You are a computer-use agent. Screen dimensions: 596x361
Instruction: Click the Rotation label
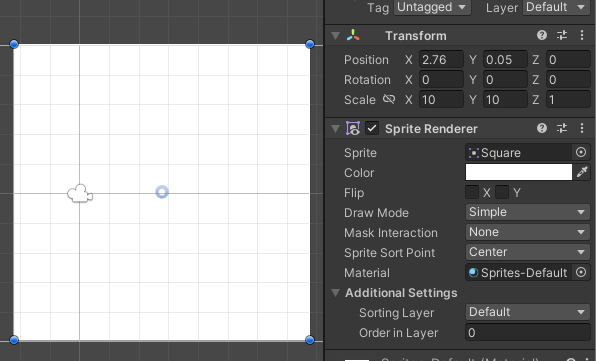pyautogui.click(x=367, y=80)
